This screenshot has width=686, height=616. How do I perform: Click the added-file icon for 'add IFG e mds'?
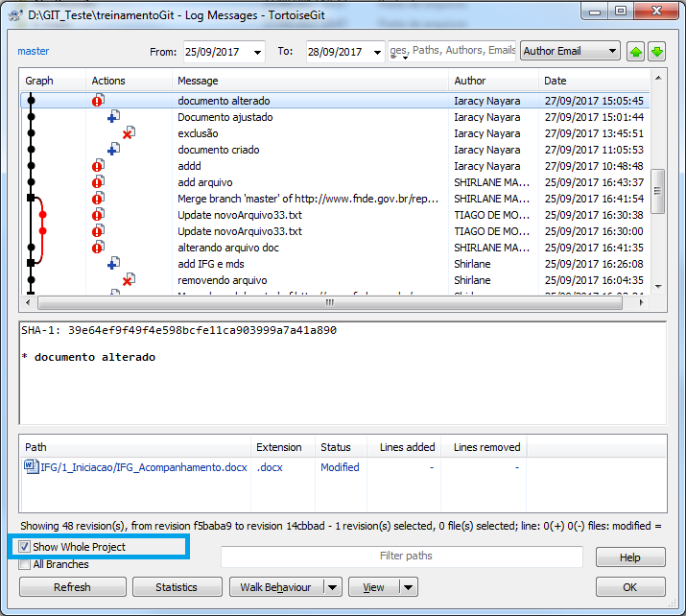(x=113, y=264)
